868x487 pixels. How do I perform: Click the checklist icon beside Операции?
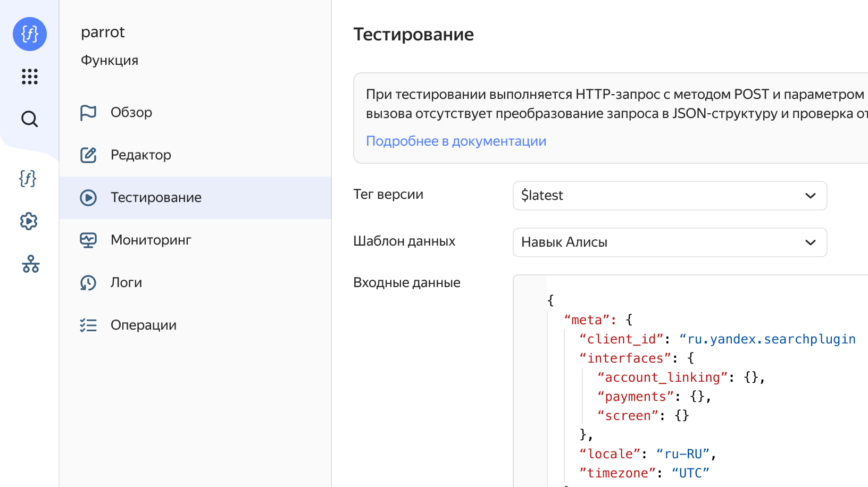[x=88, y=325]
